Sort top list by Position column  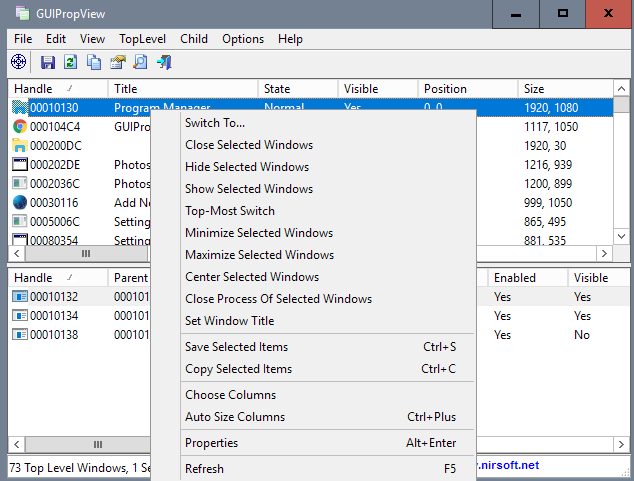[467, 89]
